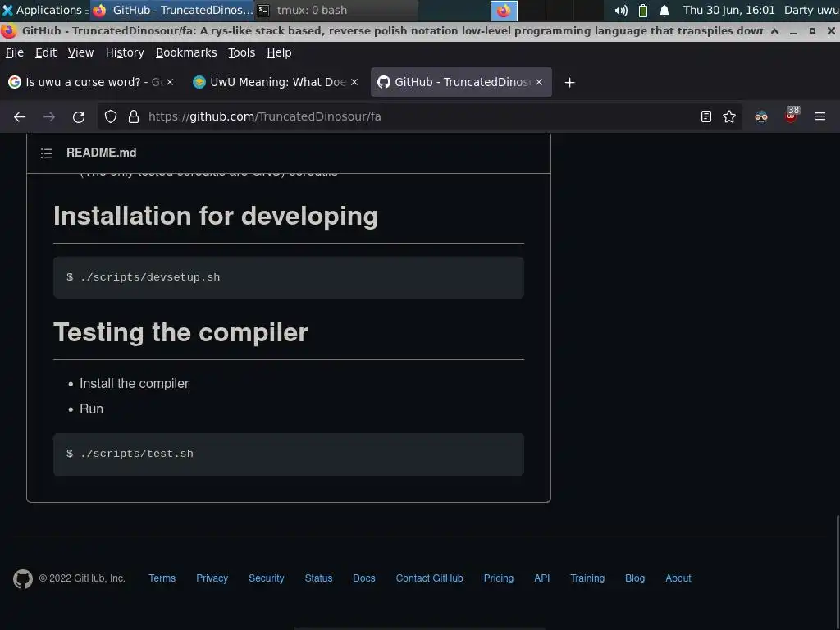Open the notifications bell
Screen dimensions: 840x630
664,10
